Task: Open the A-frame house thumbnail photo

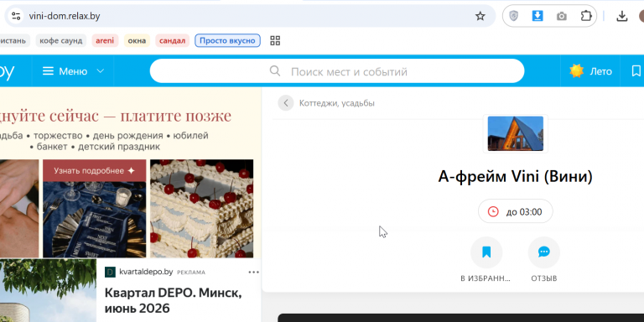Action: (x=516, y=133)
